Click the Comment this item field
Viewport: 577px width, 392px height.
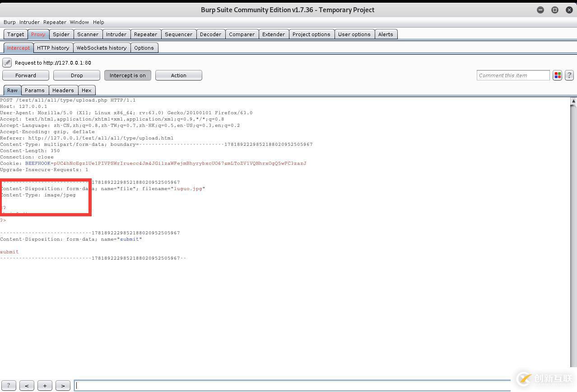(513, 75)
